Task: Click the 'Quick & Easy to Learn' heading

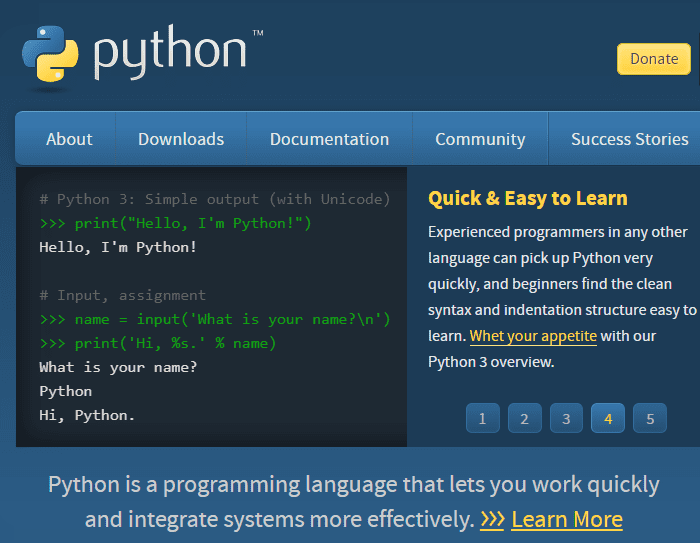Action: [x=528, y=198]
